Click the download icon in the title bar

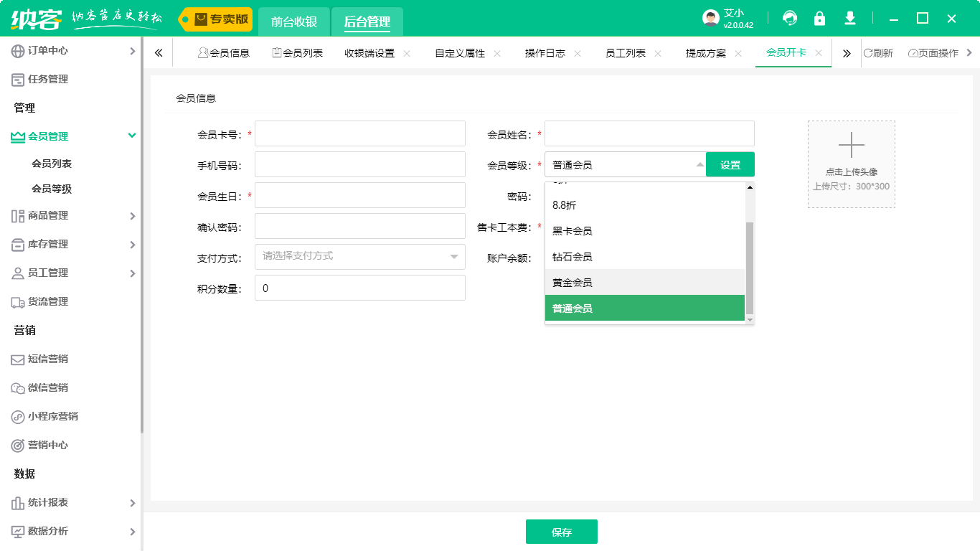point(849,19)
